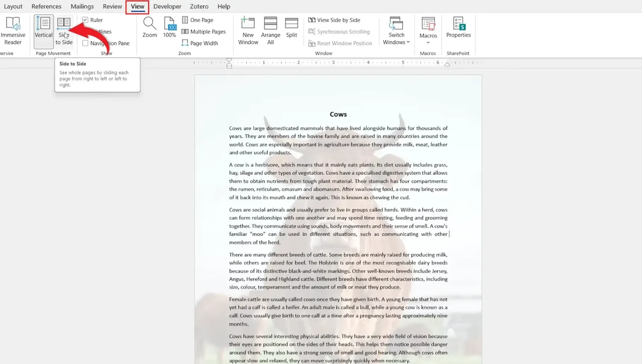Open the Review tab

click(x=112, y=6)
